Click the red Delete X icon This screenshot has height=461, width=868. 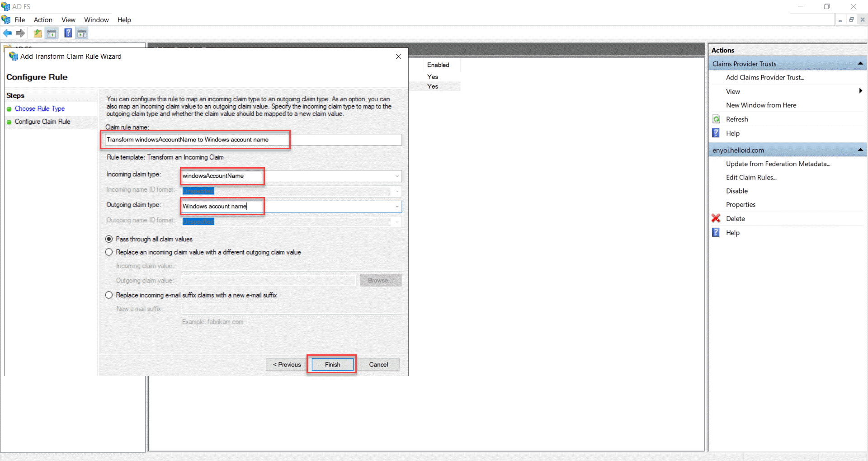[x=716, y=218]
